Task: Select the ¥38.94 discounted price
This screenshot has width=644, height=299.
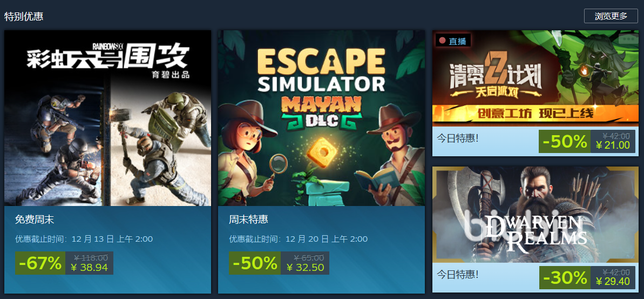Action: [89, 268]
